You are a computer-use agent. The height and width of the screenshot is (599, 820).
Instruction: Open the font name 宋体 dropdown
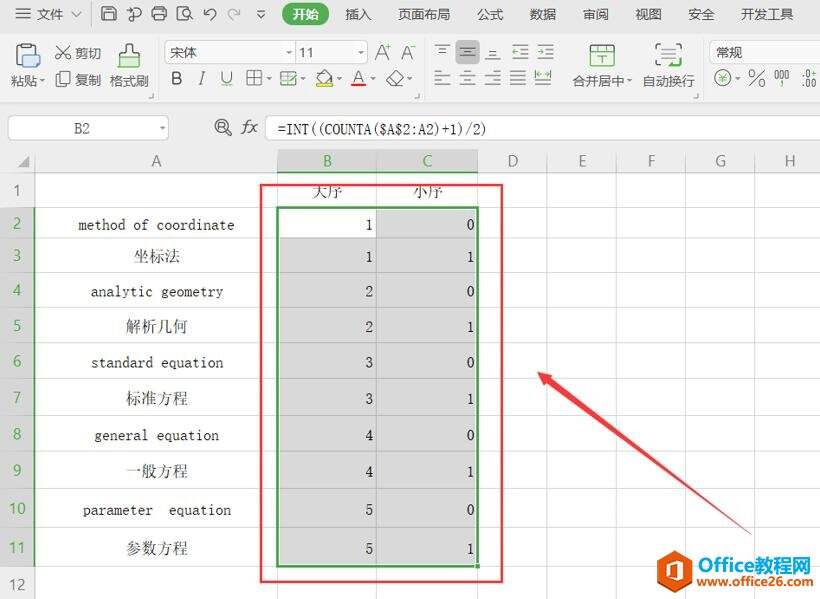[x=288, y=51]
